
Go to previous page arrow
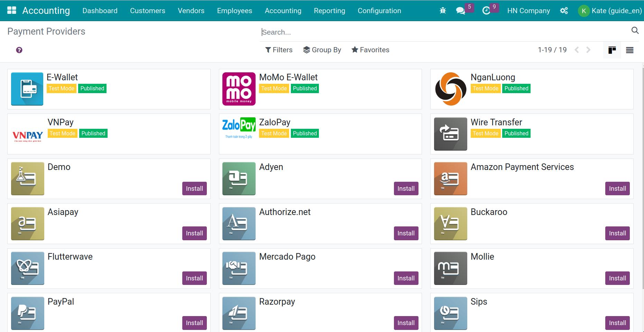tap(577, 50)
